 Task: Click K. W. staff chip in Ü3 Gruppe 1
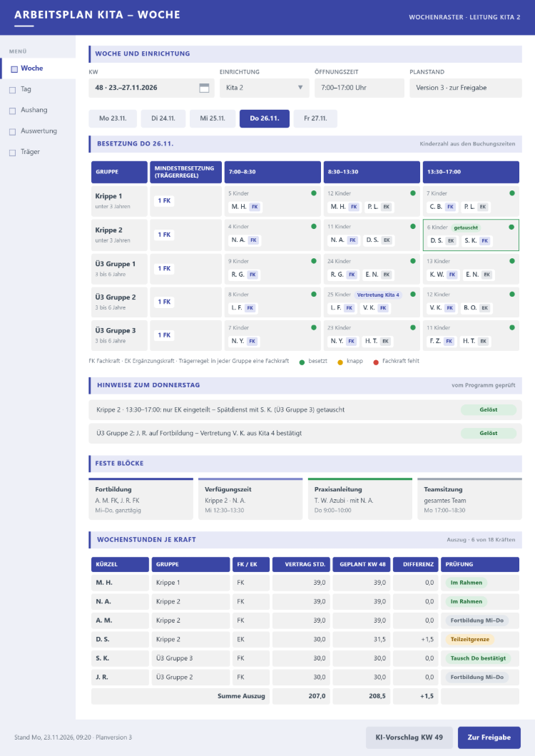tap(442, 275)
